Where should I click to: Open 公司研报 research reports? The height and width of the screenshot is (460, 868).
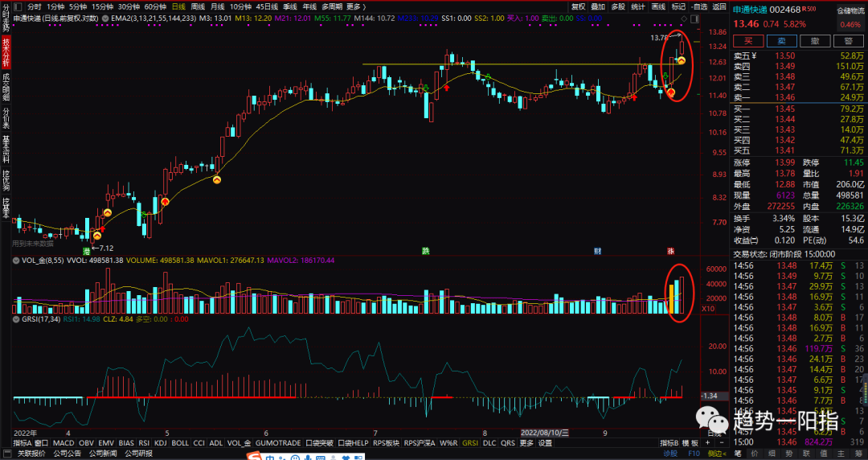point(138,454)
